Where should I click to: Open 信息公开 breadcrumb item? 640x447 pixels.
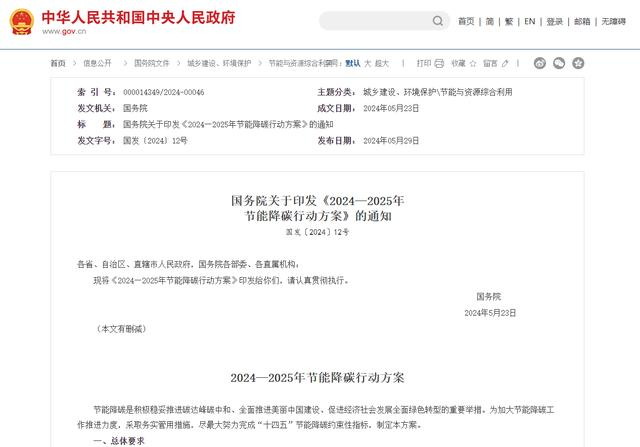click(x=97, y=63)
